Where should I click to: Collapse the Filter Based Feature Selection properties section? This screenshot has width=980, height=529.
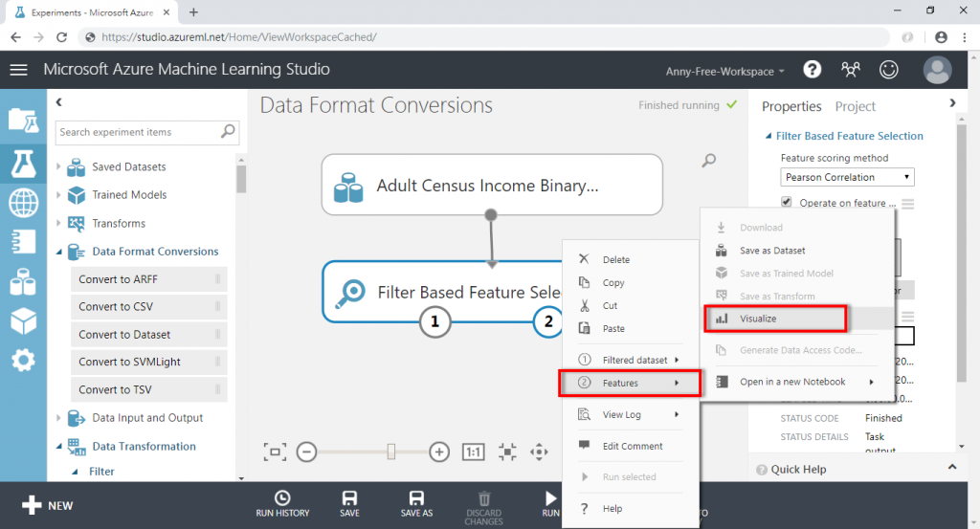tap(768, 136)
